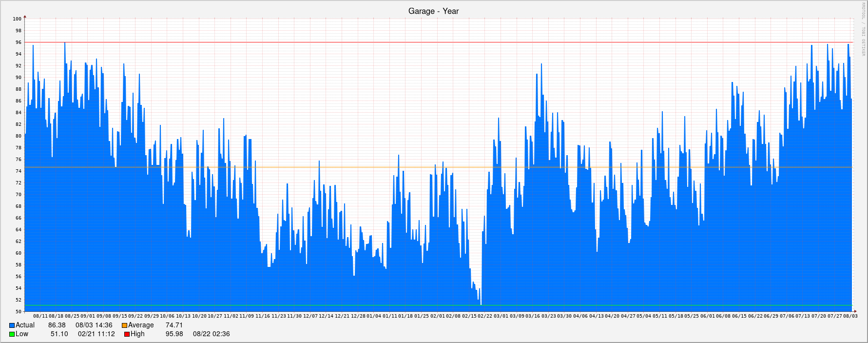Click the red High legend swatch
Image resolution: width=868 pixels, height=343 pixels.
click(x=127, y=334)
